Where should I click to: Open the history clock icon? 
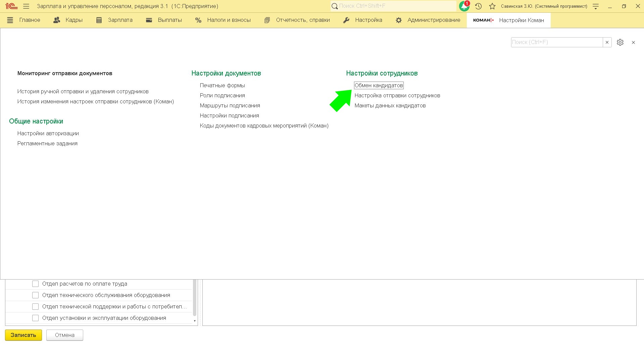tap(479, 6)
